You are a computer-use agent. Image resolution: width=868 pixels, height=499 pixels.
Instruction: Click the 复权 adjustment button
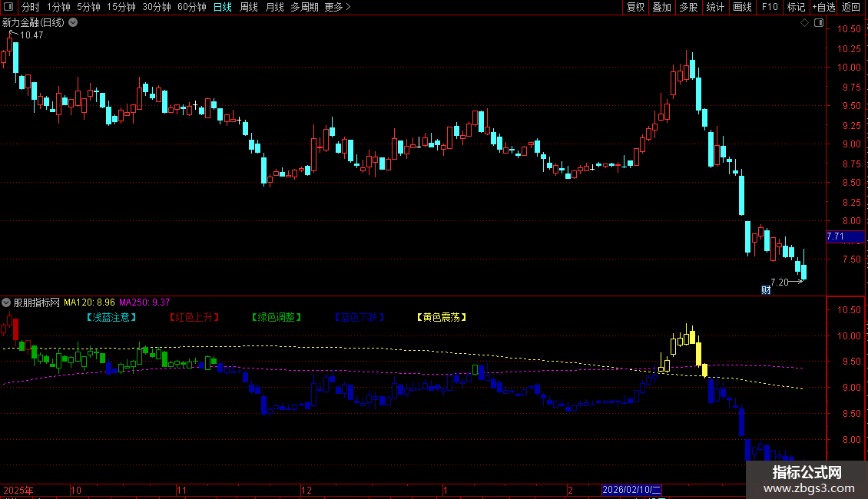point(635,7)
